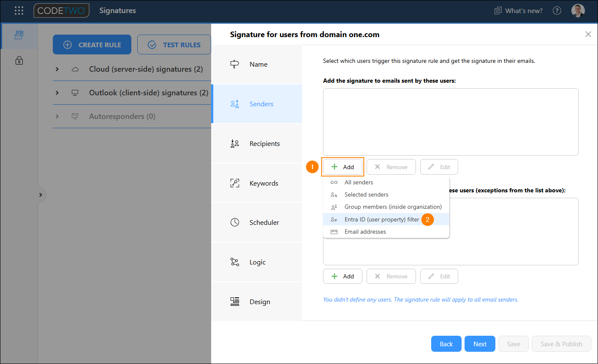Click the layout icon next to Design

point(235,302)
